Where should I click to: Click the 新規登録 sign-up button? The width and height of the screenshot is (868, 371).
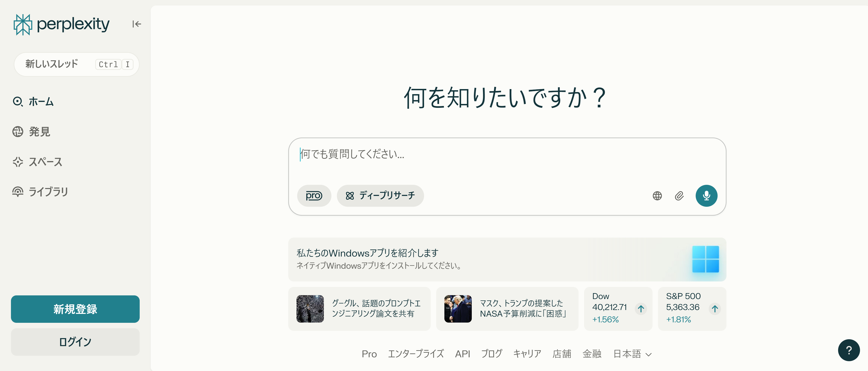coord(75,309)
